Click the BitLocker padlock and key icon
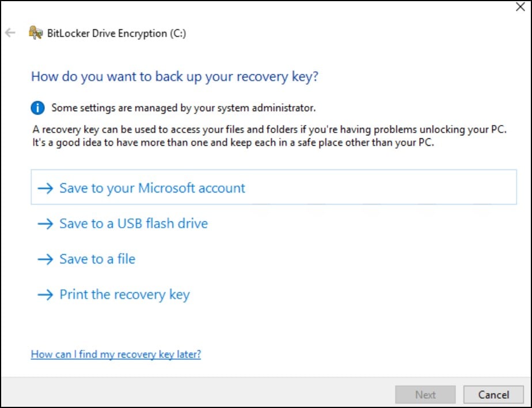The image size is (532, 408). [36, 33]
